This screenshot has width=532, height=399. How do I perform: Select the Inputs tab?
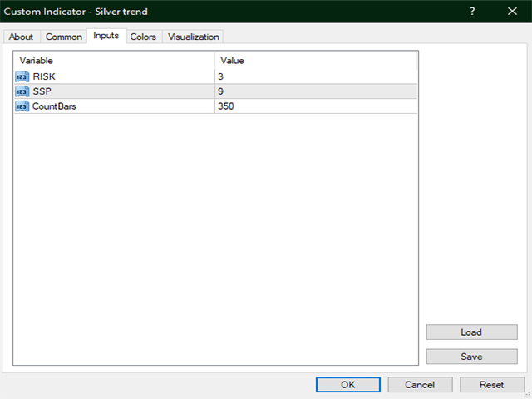[x=106, y=36]
